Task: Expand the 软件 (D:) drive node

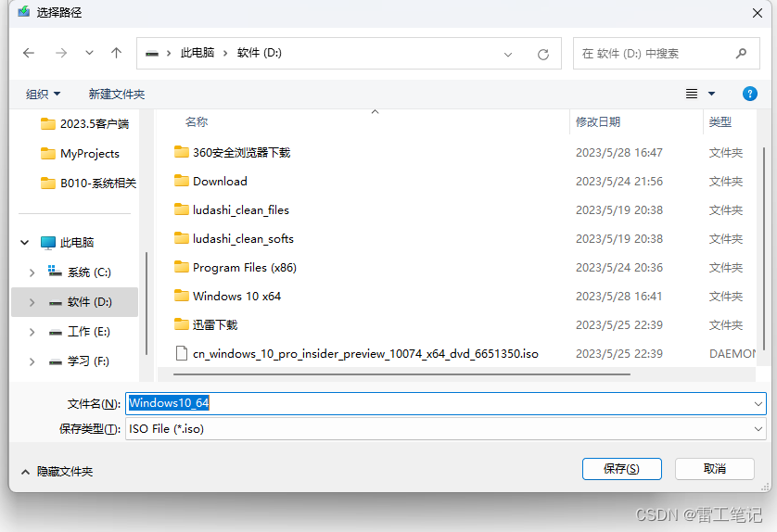Action: (x=32, y=302)
